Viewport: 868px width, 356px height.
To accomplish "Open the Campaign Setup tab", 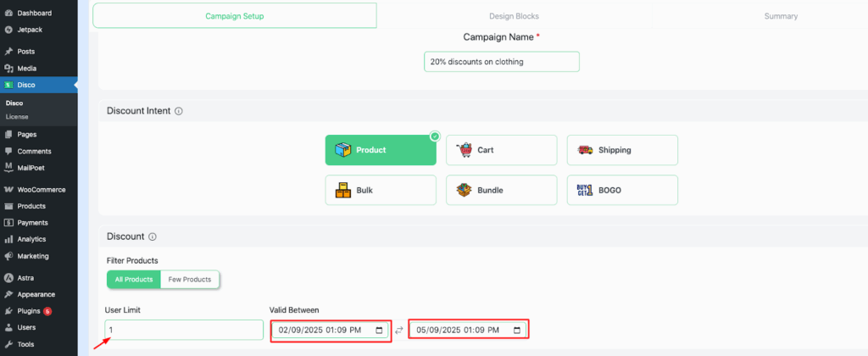I will pyautogui.click(x=235, y=16).
